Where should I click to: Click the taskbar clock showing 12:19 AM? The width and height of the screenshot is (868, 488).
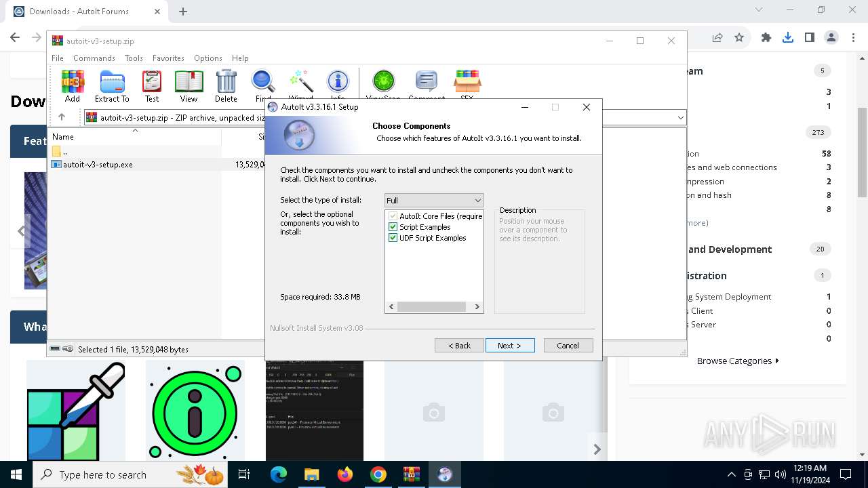809,474
